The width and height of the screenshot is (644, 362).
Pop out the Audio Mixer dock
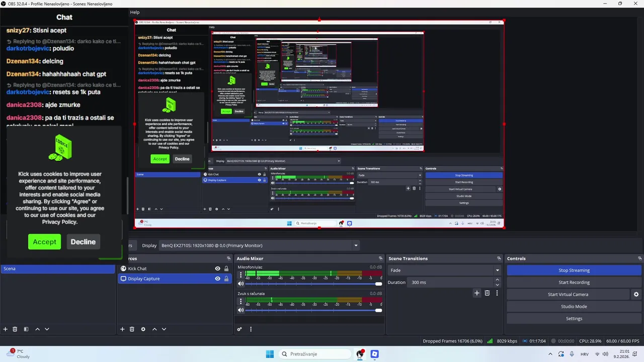(x=380, y=258)
